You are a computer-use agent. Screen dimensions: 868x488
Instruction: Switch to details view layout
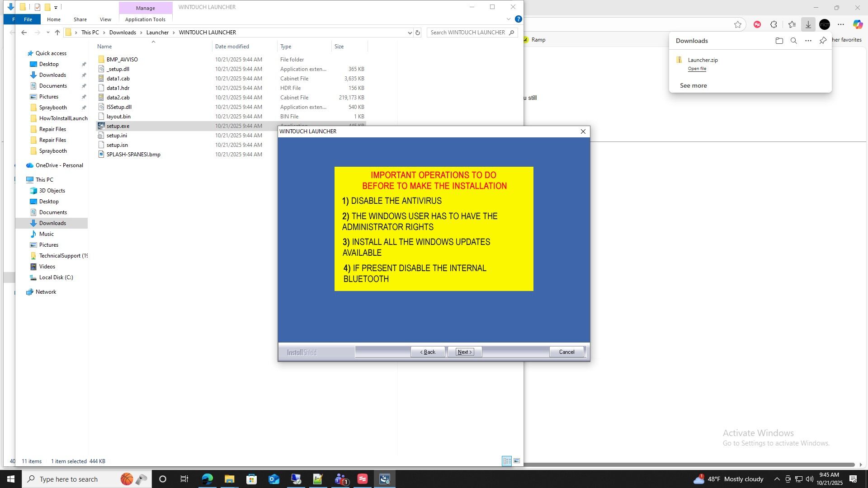[507, 461]
